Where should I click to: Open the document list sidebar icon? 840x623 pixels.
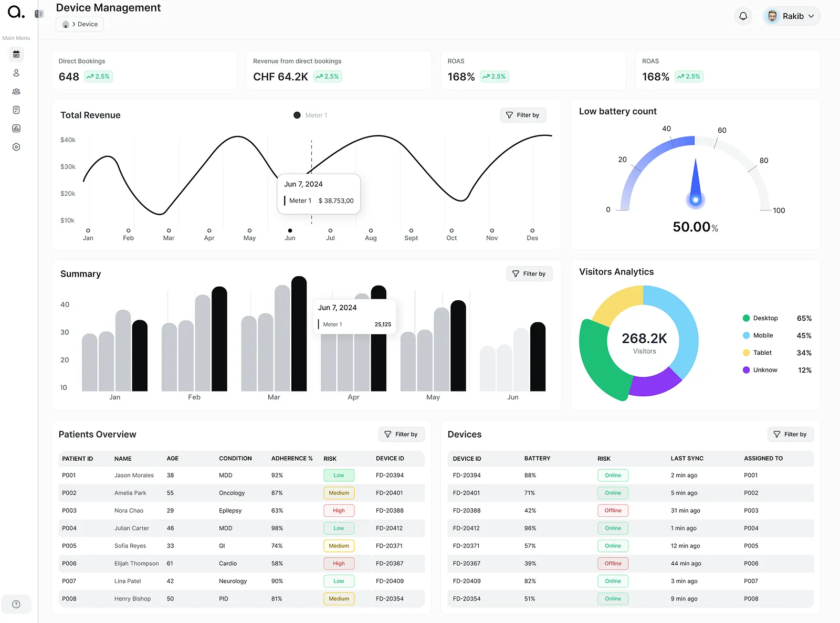point(16,110)
